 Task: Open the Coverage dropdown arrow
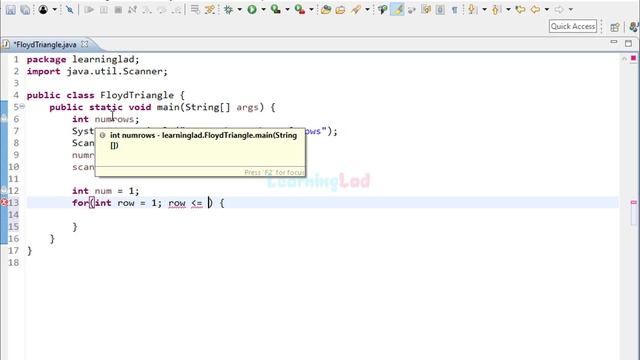click(287, 9)
